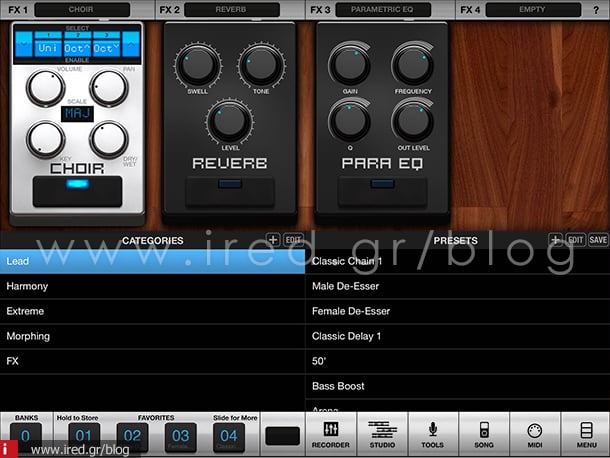Open the MAJ scale selector on Choir
Image resolution: width=610 pixels, height=458 pixels.
pyautogui.click(x=76, y=114)
